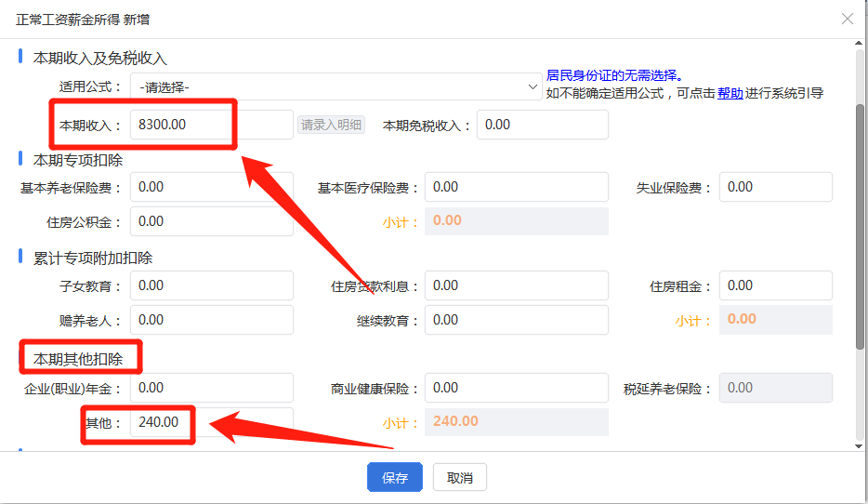Click the 商业健康保险 input field
This screenshot has height=504, width=868.
coord(517,388)
